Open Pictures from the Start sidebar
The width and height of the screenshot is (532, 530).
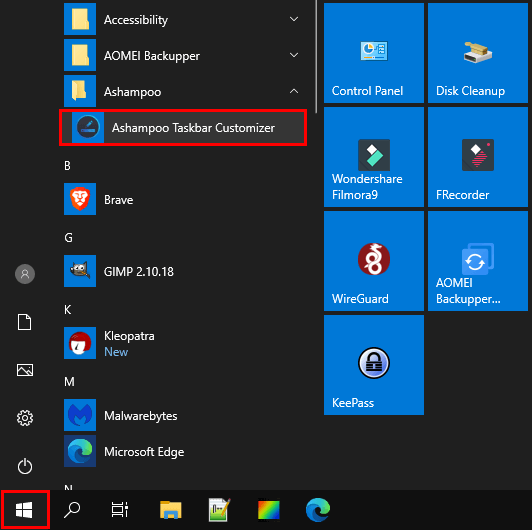point(25,370)
